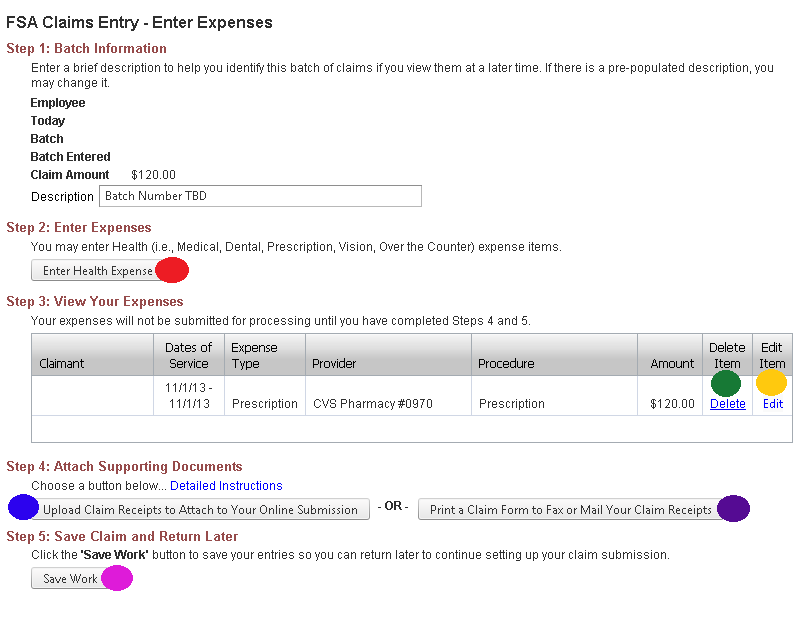
Task: Click the blue marker beside Upload button
Action: pyautogui.click(x=23, y=508)
